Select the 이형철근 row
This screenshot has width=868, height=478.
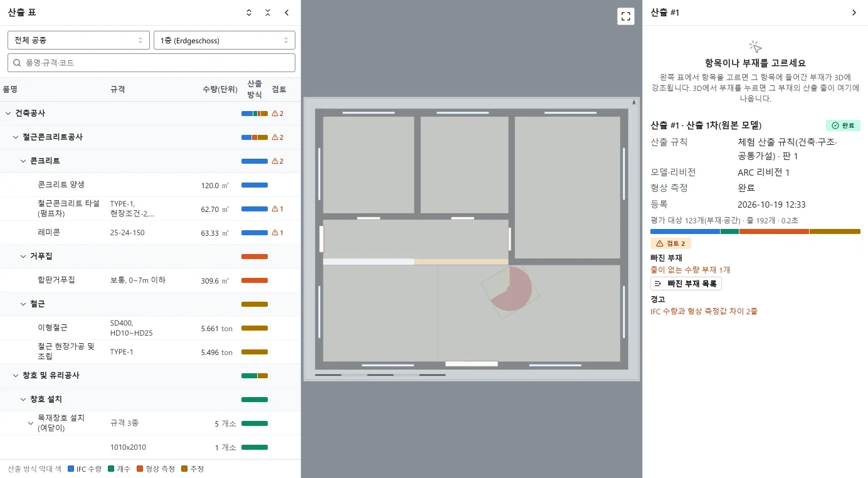point(151,328)
